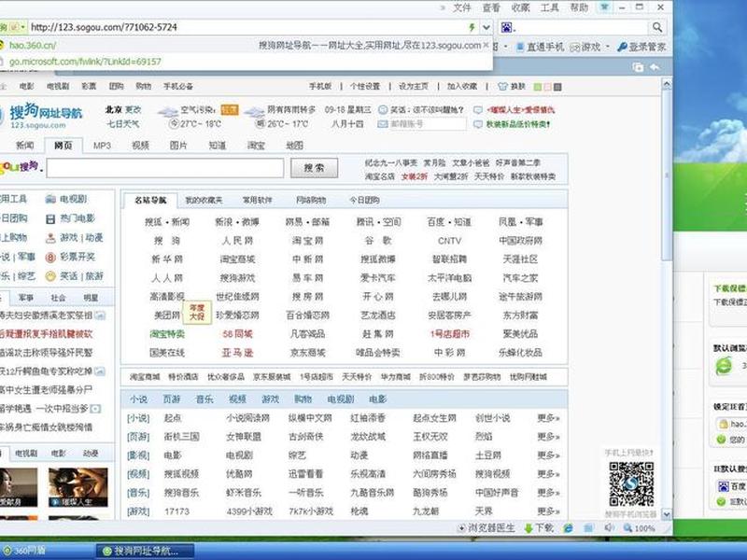
Task: Click the mail envelope icon beside 邮箱账号
Action: click(x=383, y=124)
